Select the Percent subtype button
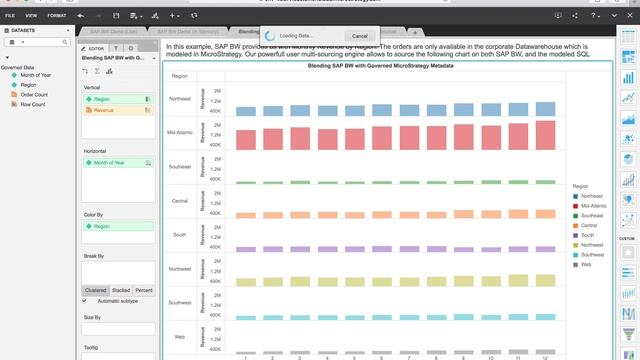Image resolution: width=640 pixels, height=360 pixels. 144,290
